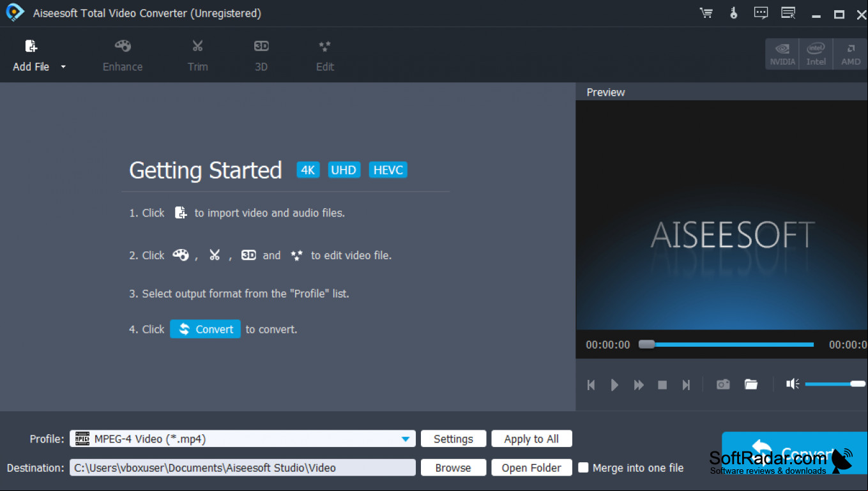This screenshot has height=491, width=868.
Task: Click the Destination path field
Action: click(x=243, y=467)
